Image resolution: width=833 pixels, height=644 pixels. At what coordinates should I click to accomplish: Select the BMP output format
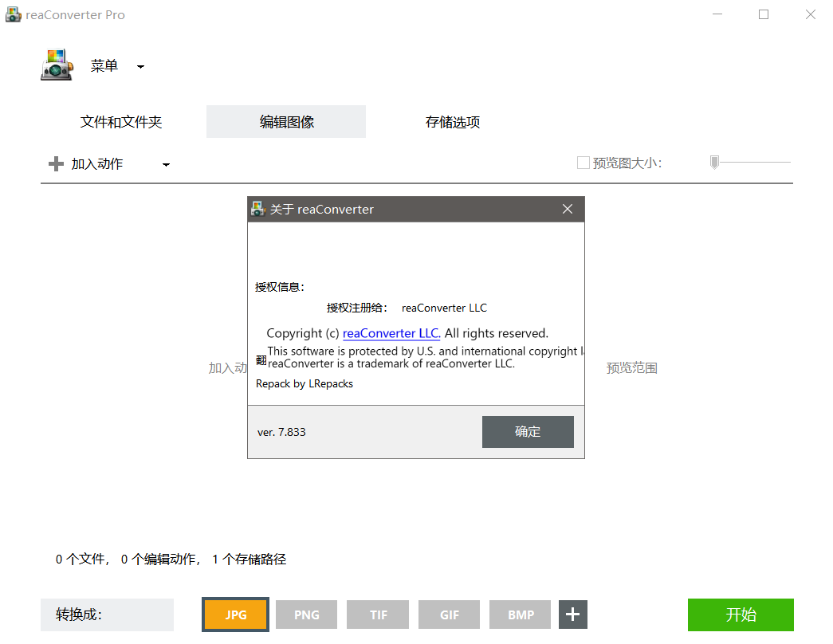point(520,615)
